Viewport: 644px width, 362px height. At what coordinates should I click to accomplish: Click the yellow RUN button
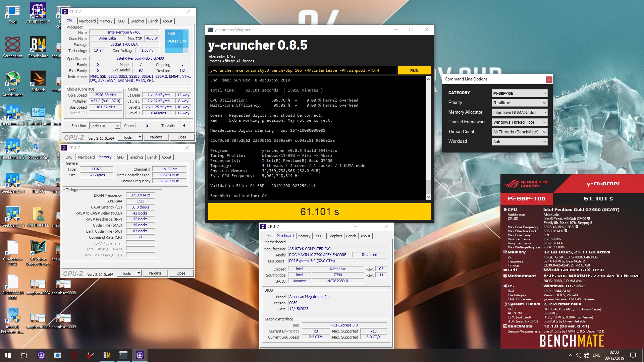tap(414, 70)
